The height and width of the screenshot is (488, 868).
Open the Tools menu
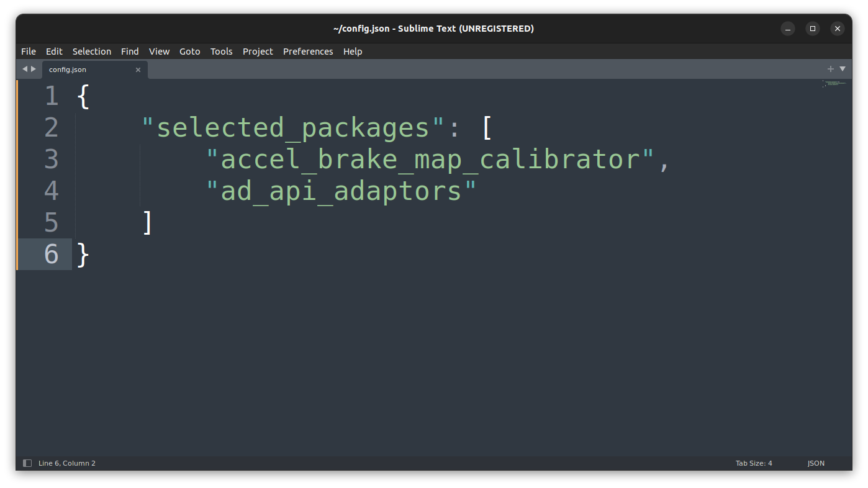221,52
